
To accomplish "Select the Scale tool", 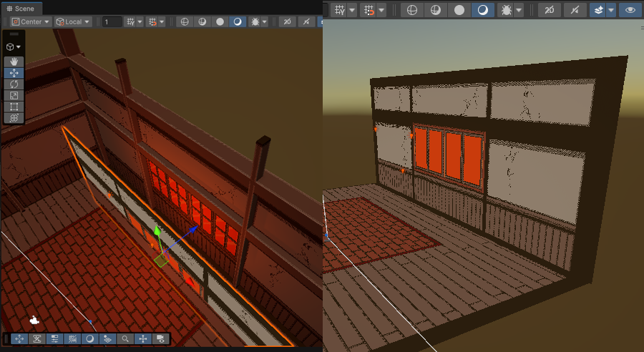I will [x=14, y=96].
